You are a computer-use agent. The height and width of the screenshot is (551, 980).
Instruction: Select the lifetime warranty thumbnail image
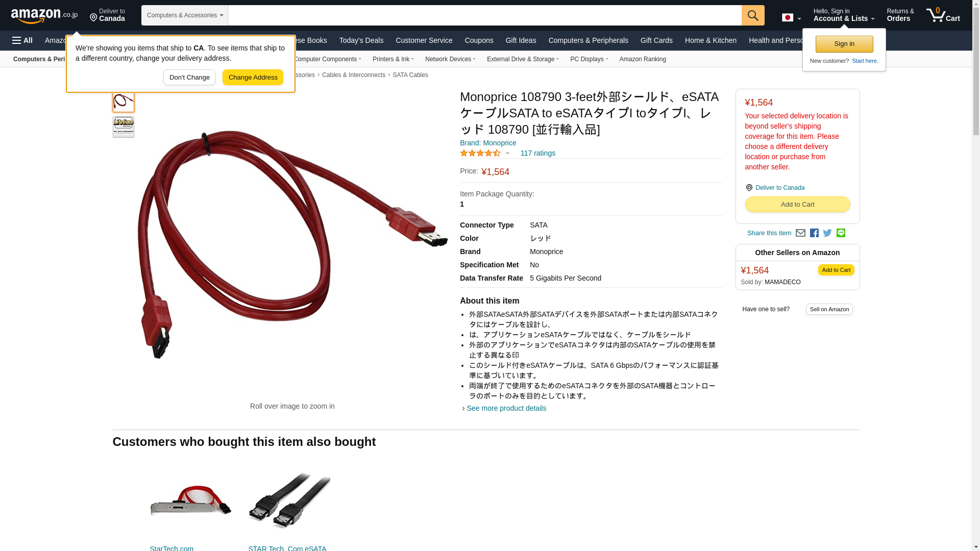[124, 127]
